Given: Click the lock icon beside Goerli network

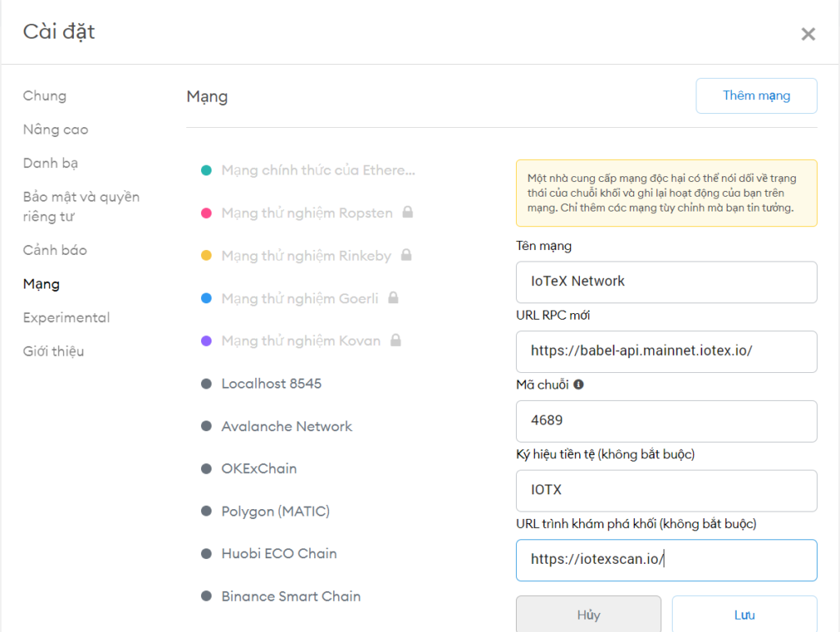Looking at the screenshot, I should [x=393, y=298].
